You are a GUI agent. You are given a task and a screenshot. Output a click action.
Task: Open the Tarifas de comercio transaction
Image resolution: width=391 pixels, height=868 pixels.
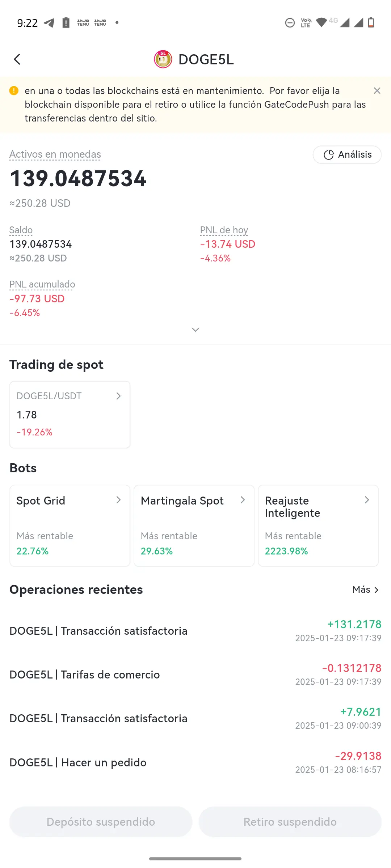coord(195,675)
